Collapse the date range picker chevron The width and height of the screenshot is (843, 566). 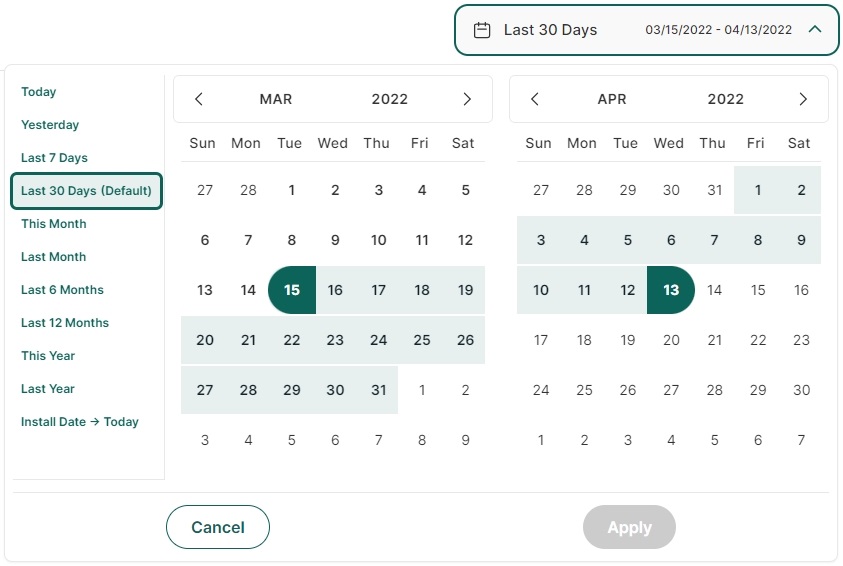click(x=815, y=30)
